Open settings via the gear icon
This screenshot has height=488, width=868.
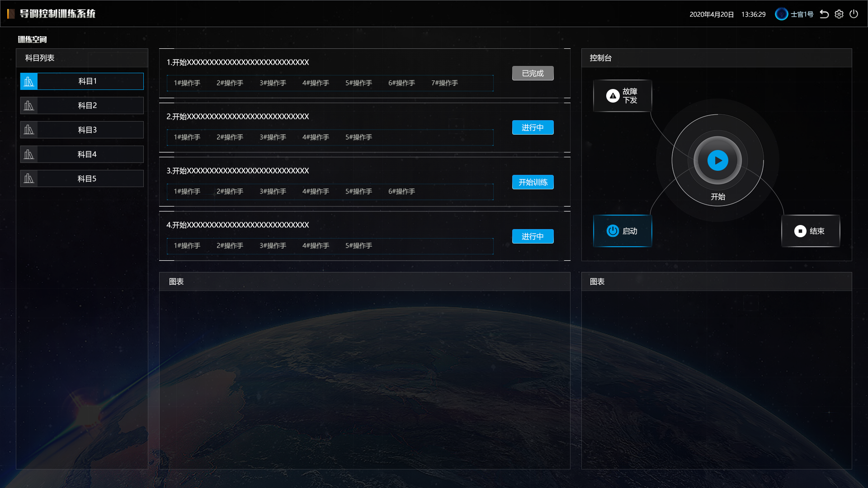839,14
